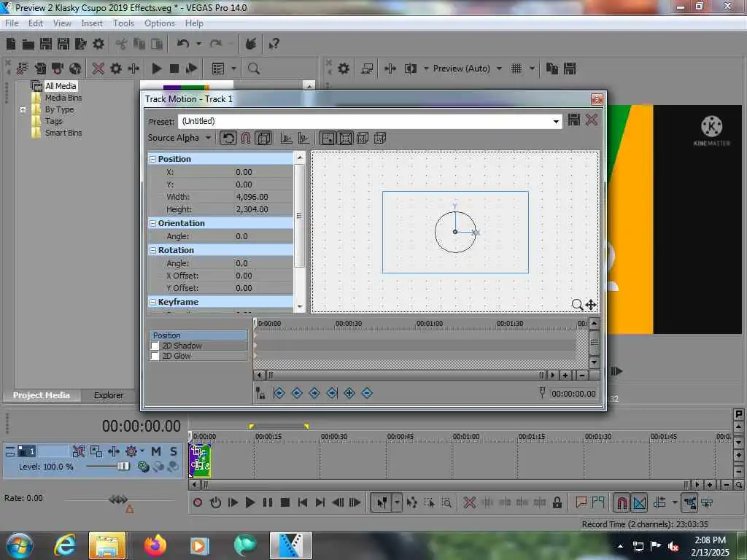Open the Preset dropdown in Track Motion
The image size is (747, 560).
pos(555,122)
